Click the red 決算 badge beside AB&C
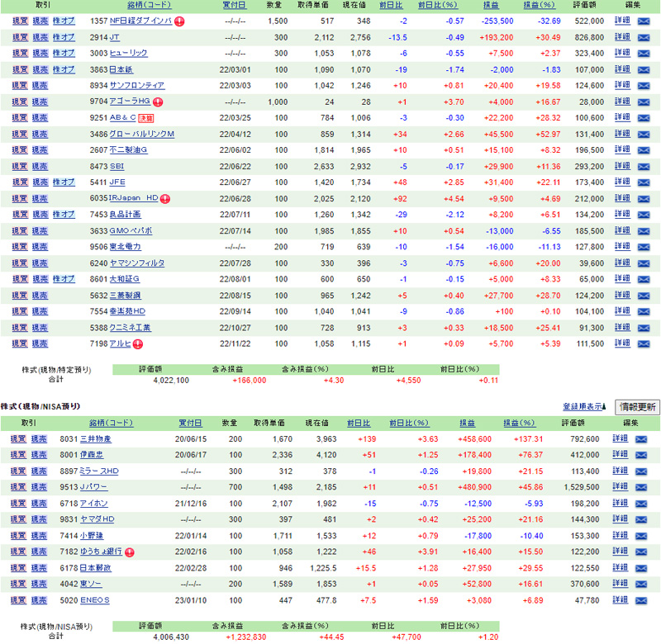This screenshot has width=661, height=644. coord(146,118)
